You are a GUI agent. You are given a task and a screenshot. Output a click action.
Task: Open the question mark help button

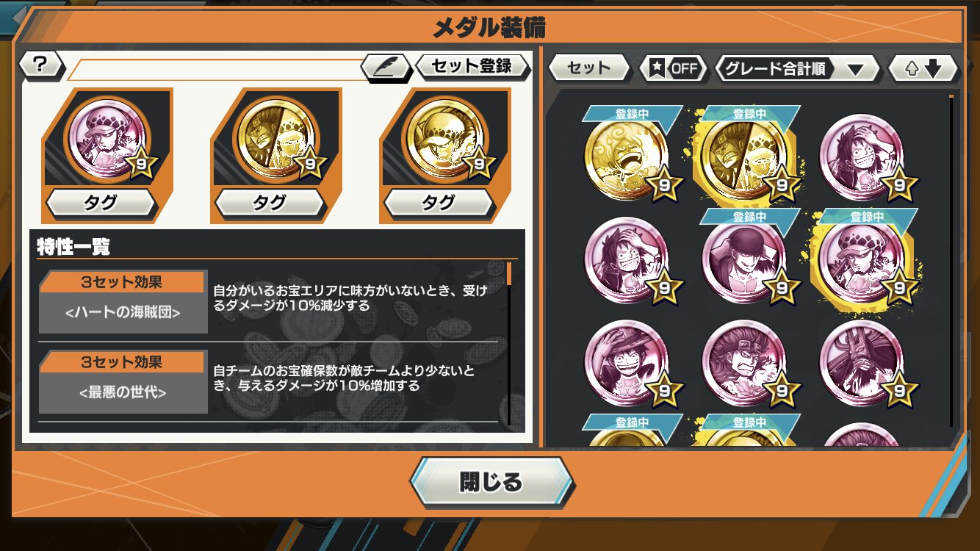click(40, 65)
